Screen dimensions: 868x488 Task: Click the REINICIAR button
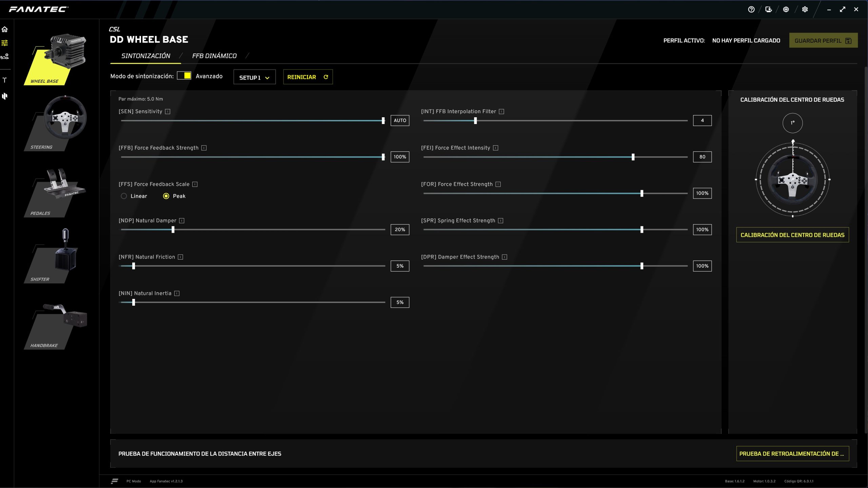point(308,77)
